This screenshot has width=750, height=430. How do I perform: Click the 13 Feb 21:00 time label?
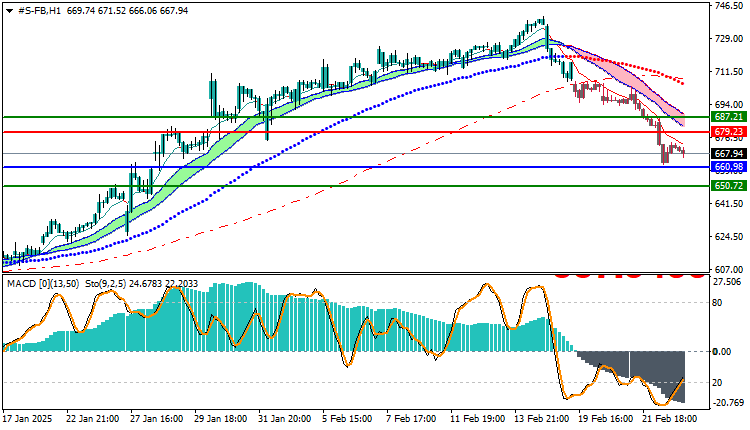pyautogui.click(x=541, y=419)
